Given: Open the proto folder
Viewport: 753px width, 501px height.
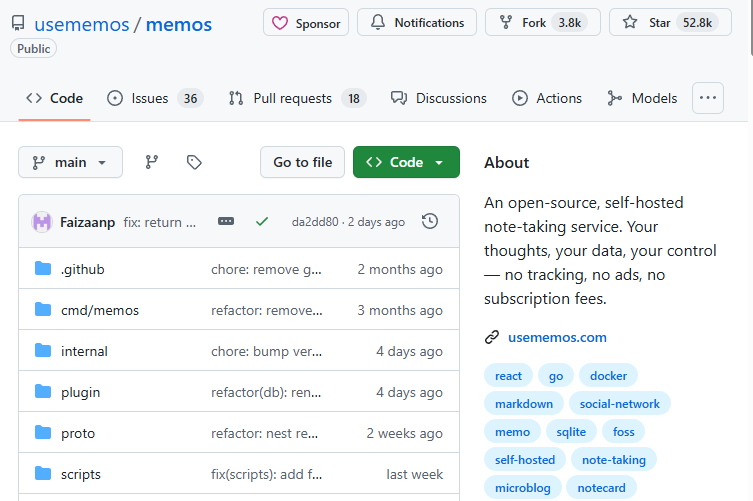Looking at the screenshot, I should click(78, 433).
